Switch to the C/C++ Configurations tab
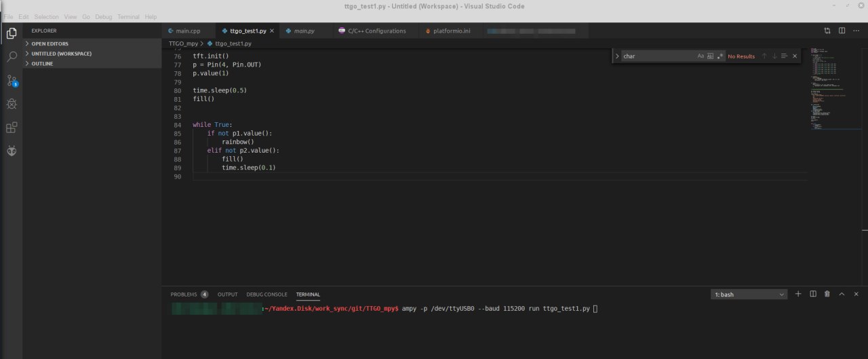Screen dimensions: 868x359 tap(376, 31)
